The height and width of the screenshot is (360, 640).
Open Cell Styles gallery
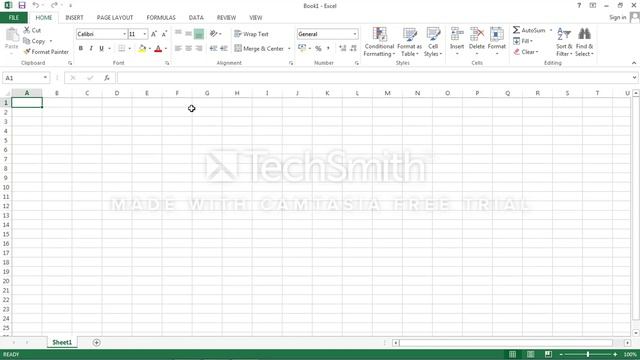pyautogui.click(x=433, y=42)
